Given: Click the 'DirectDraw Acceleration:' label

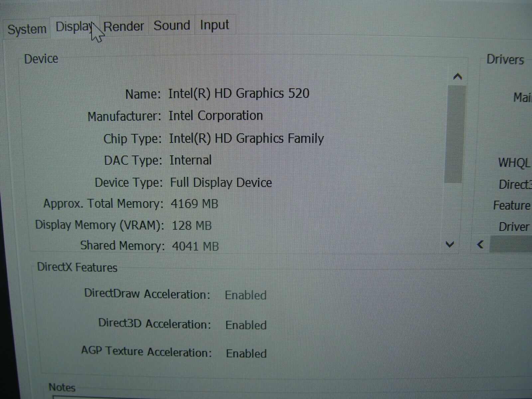Looking at the screenshot, I should 147,294.
